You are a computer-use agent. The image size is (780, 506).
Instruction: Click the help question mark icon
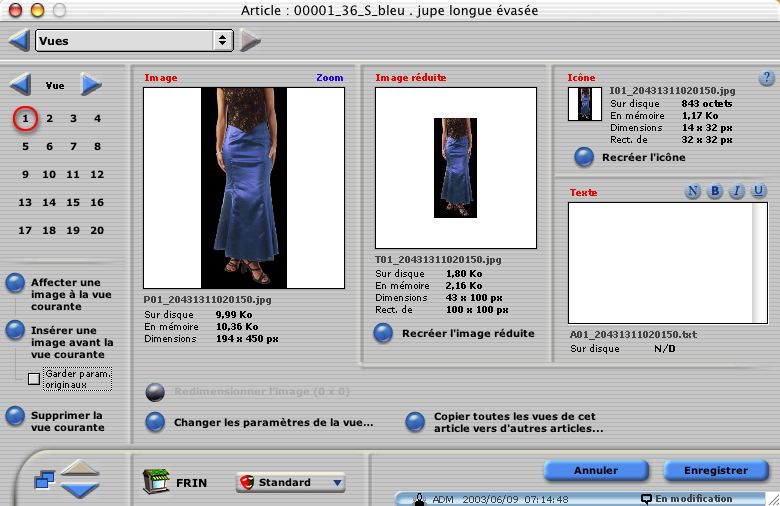(x=767, y=78)
